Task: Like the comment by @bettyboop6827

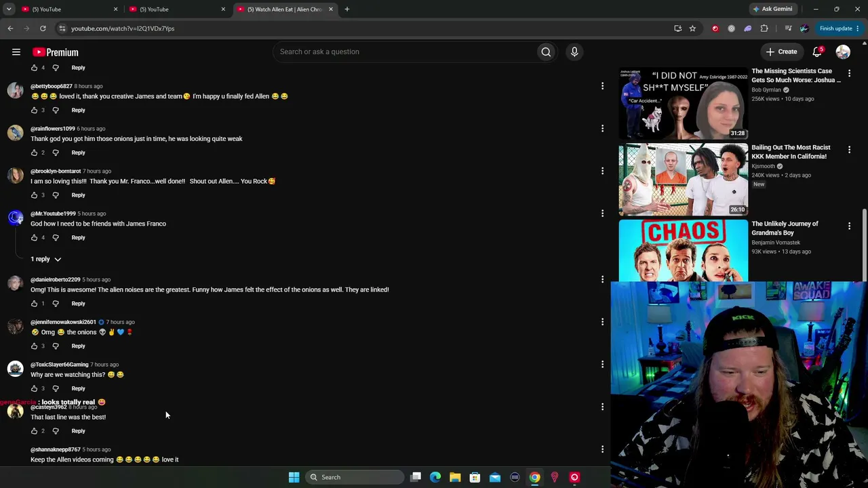Action: coord(34,110)
